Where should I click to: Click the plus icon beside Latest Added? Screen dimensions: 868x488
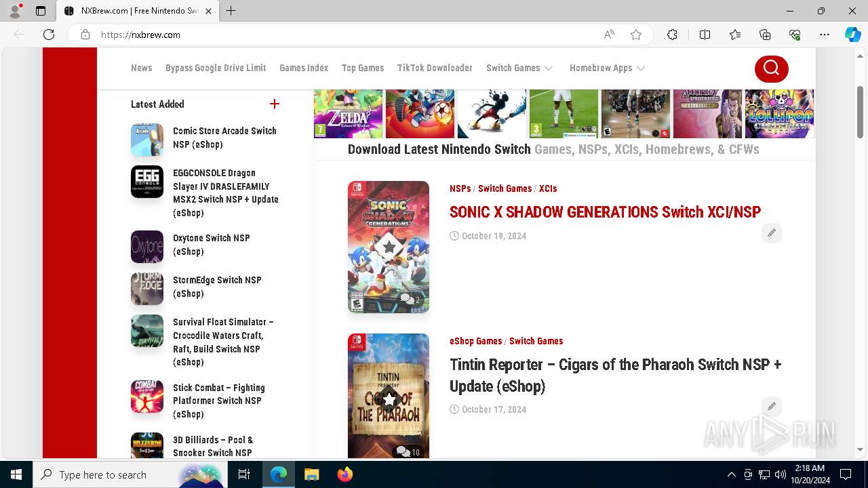coord(275,104)
